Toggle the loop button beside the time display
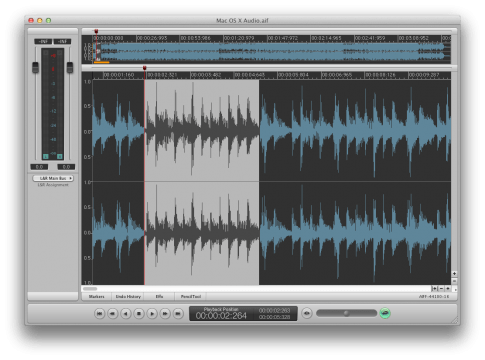The image size is (485, 360). click(307, 313)
